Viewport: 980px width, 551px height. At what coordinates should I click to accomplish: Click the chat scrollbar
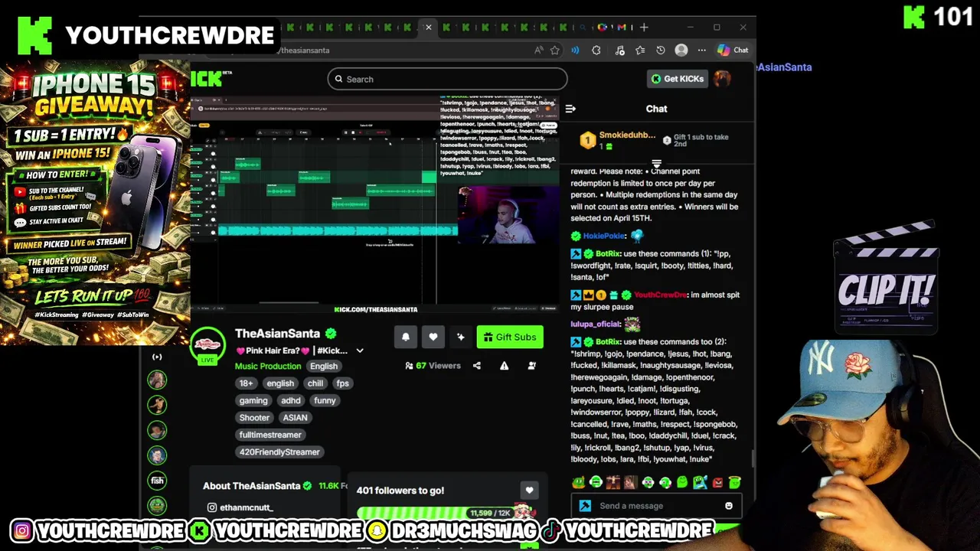point(753,457)
